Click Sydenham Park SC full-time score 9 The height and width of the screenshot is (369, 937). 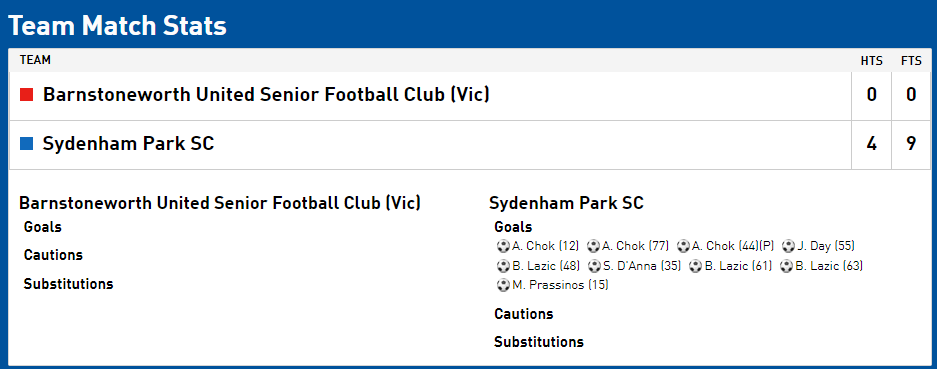(x=911, y=144)
